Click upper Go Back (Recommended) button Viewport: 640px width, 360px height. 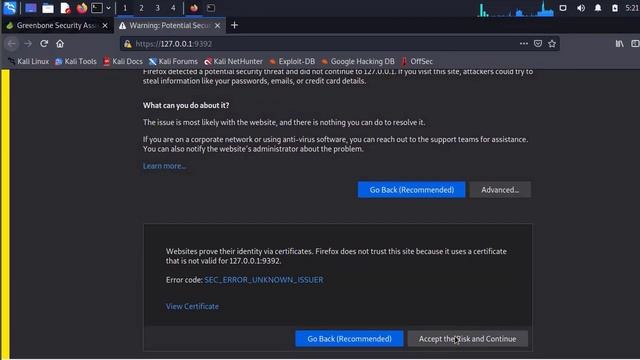[411, 190]
